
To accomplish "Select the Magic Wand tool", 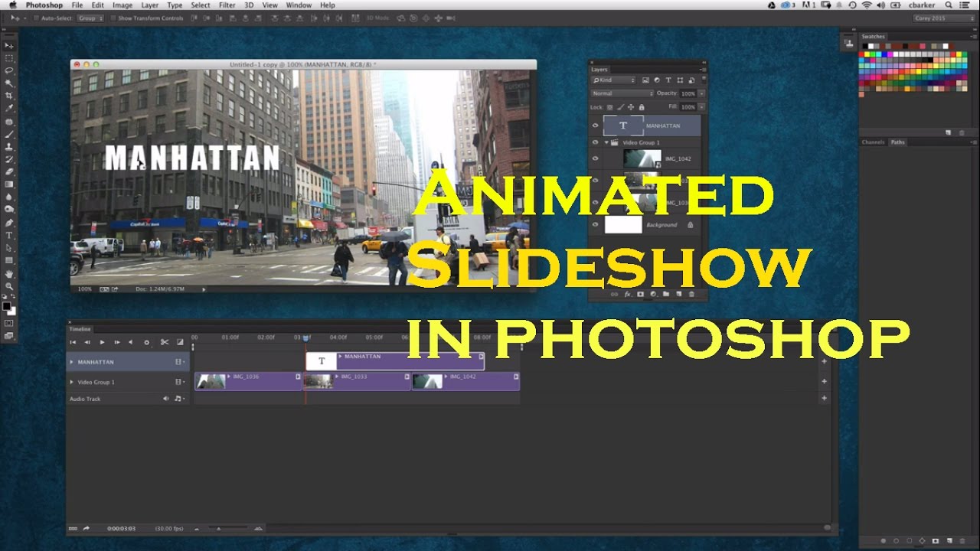I will tap(9, 83).
